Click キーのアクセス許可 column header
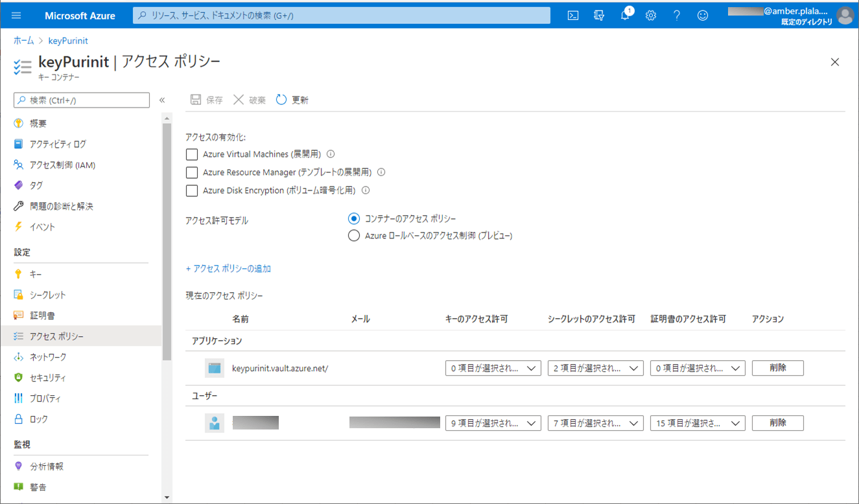This screenshot has width=859, height=504. click(477, 319)
